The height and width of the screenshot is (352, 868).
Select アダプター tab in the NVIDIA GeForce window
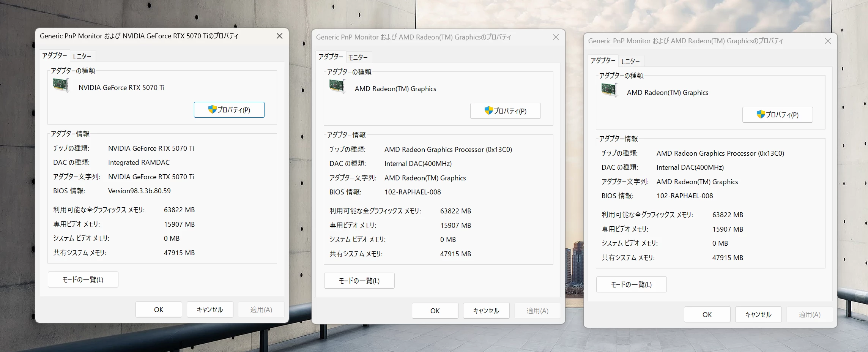coord(54,55)
